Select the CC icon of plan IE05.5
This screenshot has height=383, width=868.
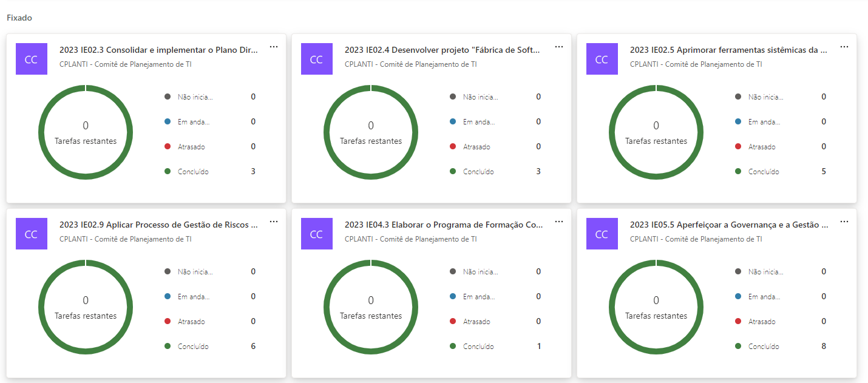pos(602,234)
